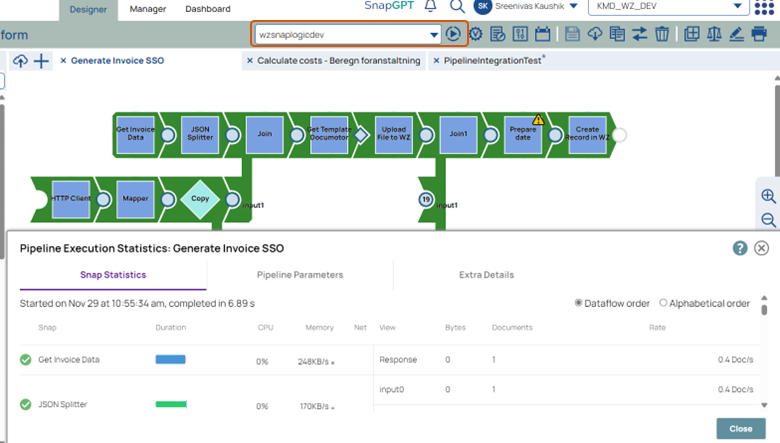Click the scroll down arrow in statistics list
Screen dimensions: 780x443
tap(764, 405)
